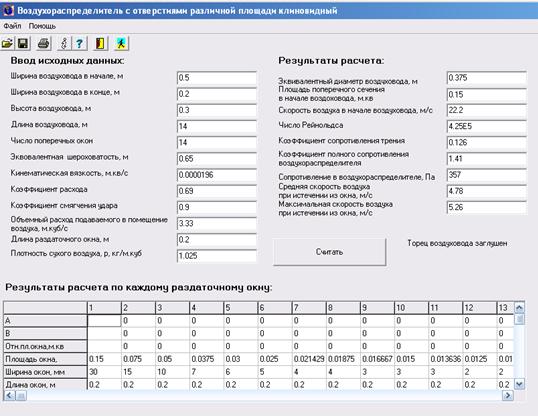Print results with the printer icon
538x416 pixels.
44,44
